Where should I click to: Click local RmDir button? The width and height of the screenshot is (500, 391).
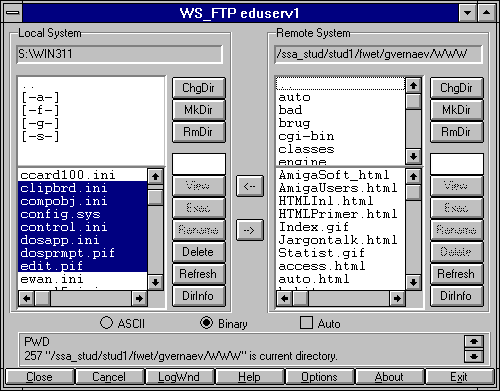click(199, 132)
